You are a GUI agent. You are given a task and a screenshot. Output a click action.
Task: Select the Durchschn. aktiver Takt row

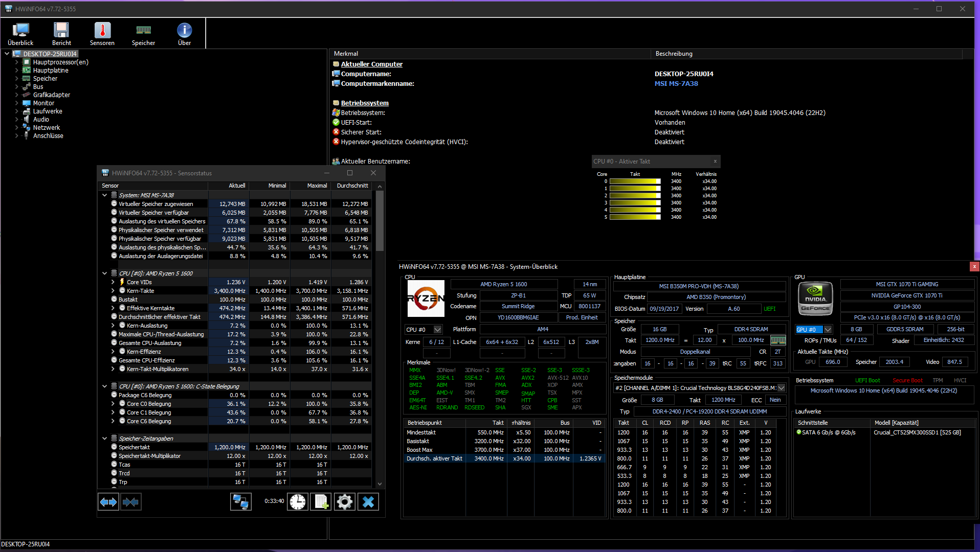[x=504, y=458]
